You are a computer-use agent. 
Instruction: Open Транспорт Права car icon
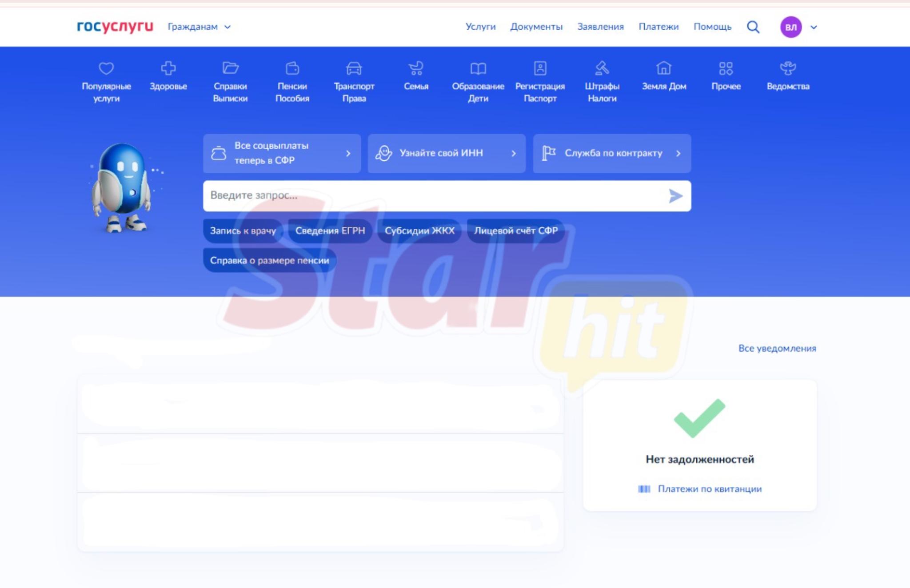(354, 68)
